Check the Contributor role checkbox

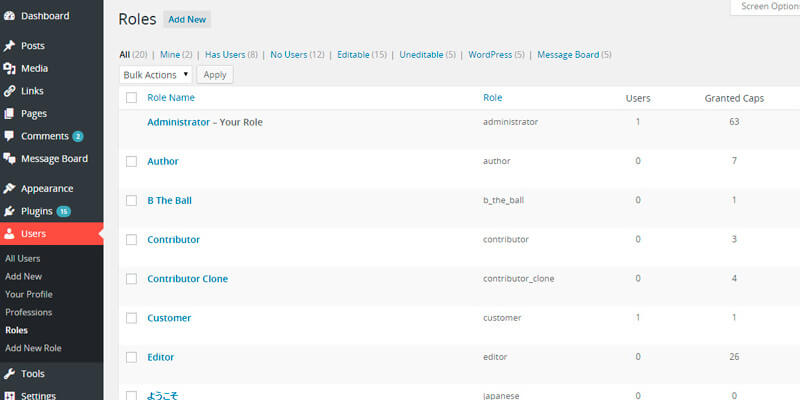click(x=132, y=240)
